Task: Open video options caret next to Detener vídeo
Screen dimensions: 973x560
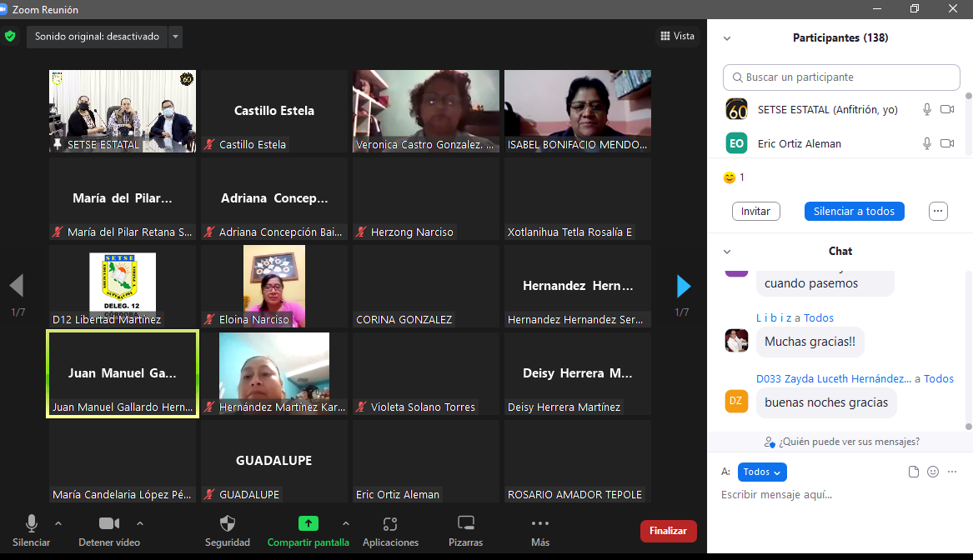Action: [x=140, y=523]
